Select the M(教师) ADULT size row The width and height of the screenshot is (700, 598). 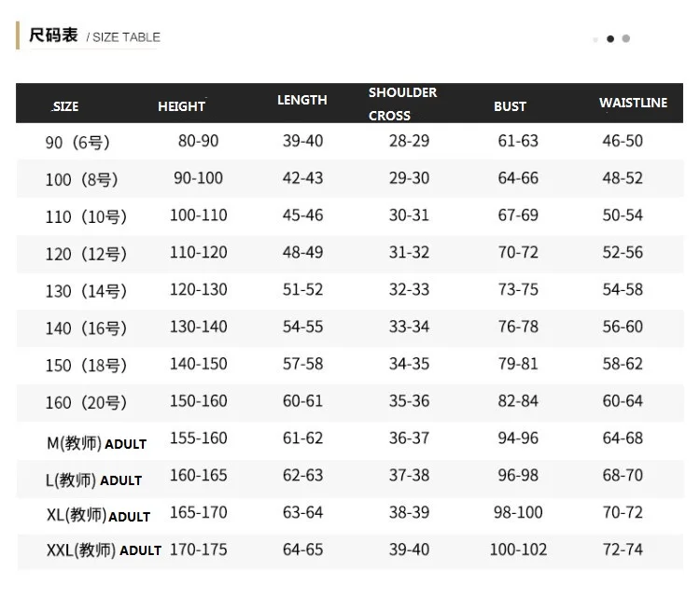tap(350, 439)
